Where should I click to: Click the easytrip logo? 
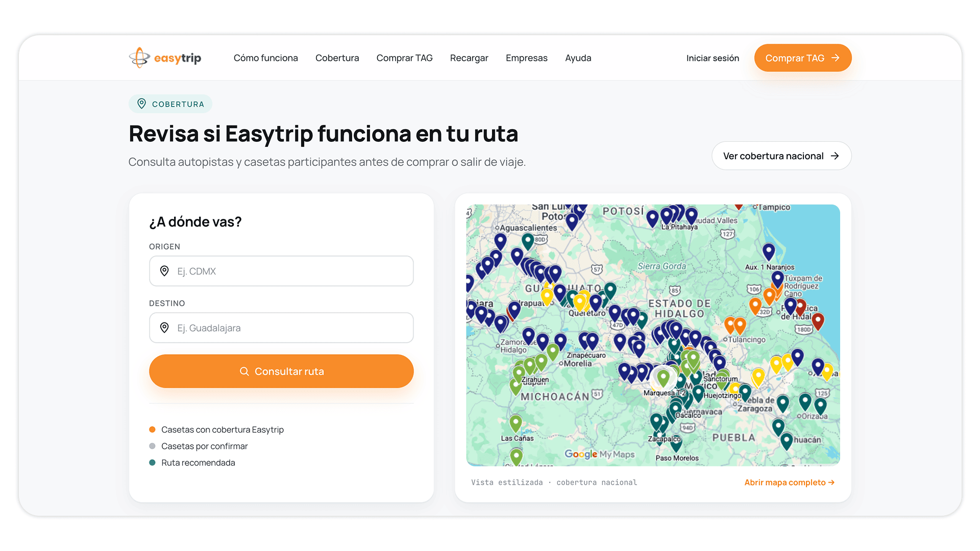click(x=165, y=58)
